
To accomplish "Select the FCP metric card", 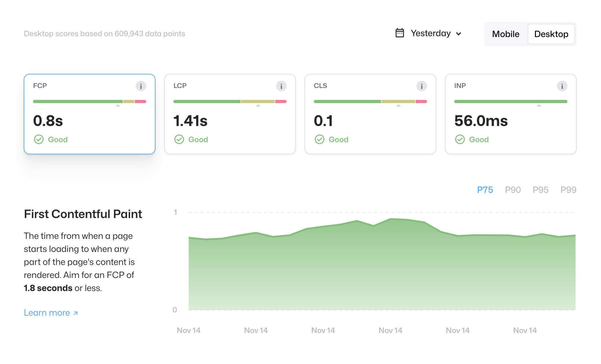I will point(89,114).
